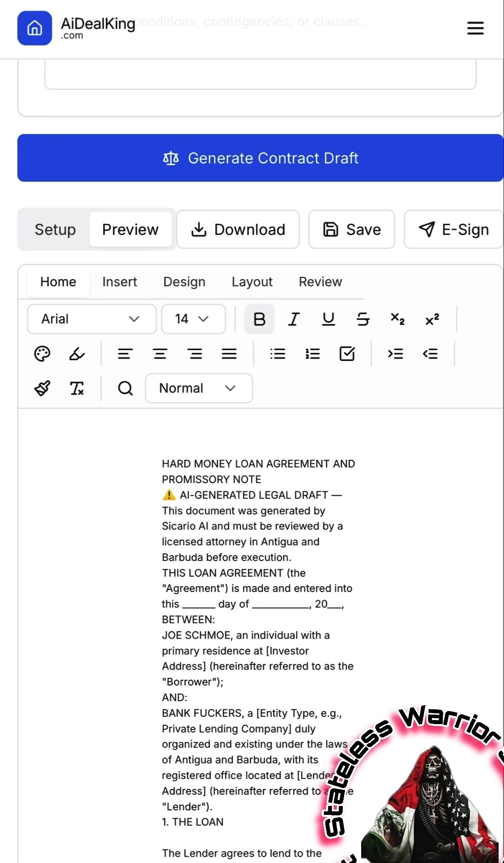Increase indent of the paragraph
The width and height of the screenshot is (504, 863).
point(395,354)
